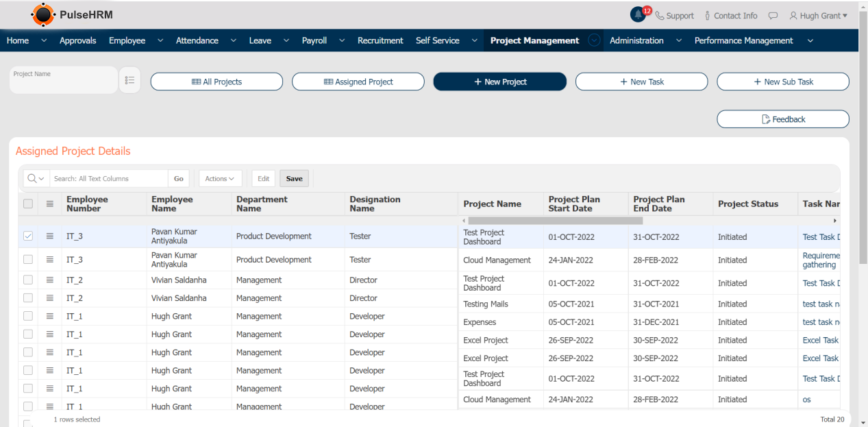Click the New Project button
The image size is (868, 427).
[x=499, y=82]
